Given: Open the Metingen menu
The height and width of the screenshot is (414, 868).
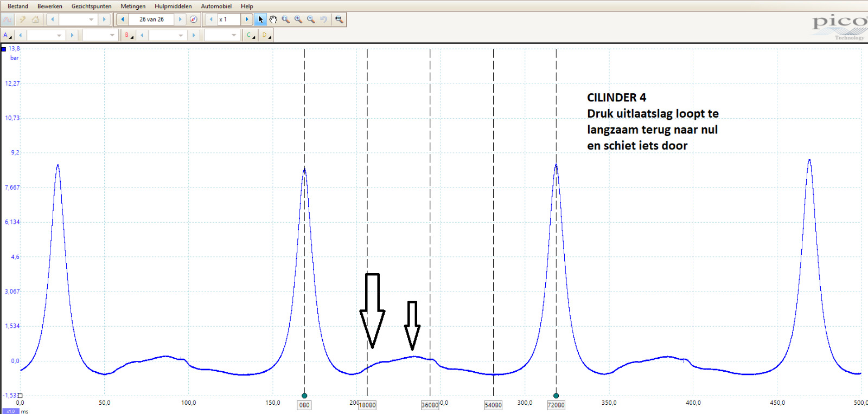Looking at the screenshot, I should 133,6.
